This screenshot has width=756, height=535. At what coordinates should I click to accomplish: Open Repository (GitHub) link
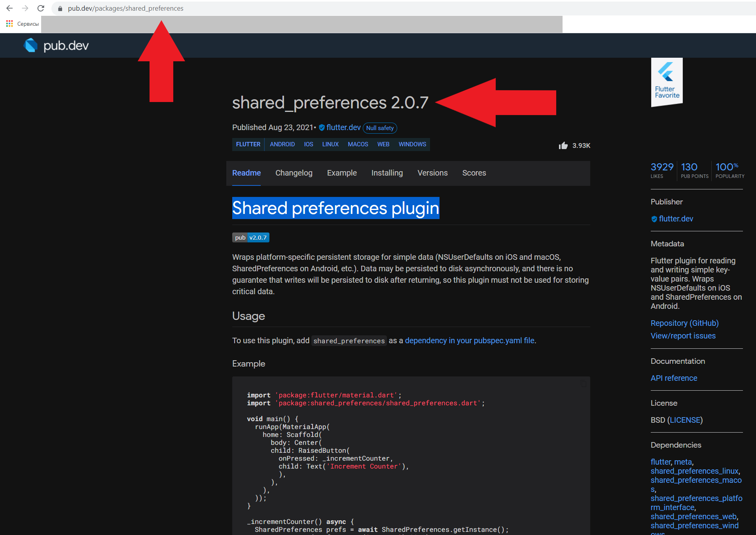[684, 323]
